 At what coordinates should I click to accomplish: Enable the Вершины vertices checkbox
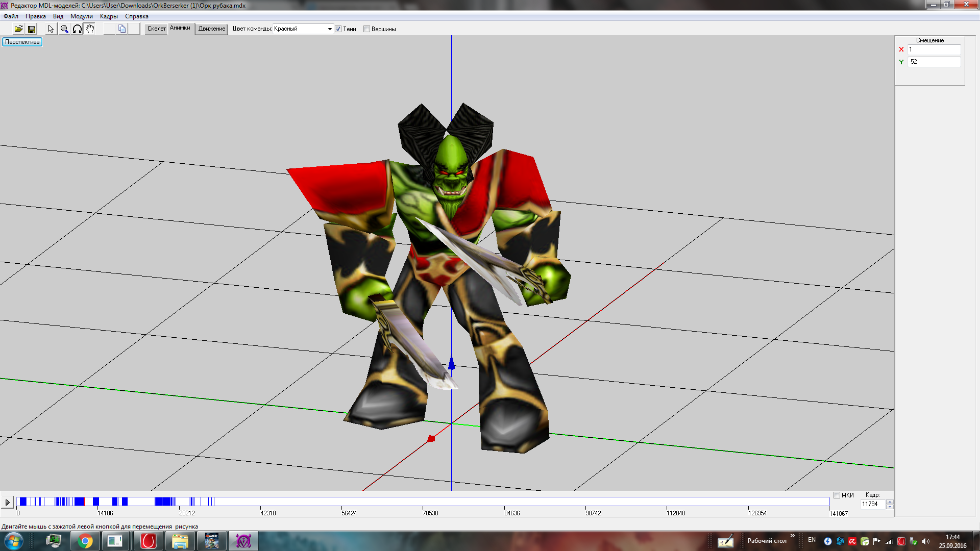tap(366, 29)
